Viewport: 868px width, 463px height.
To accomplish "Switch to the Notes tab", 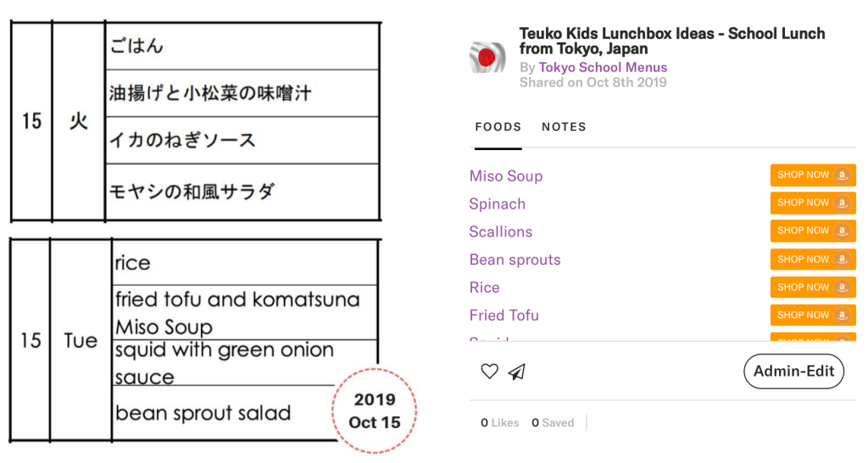I will (x=564, y=127).
